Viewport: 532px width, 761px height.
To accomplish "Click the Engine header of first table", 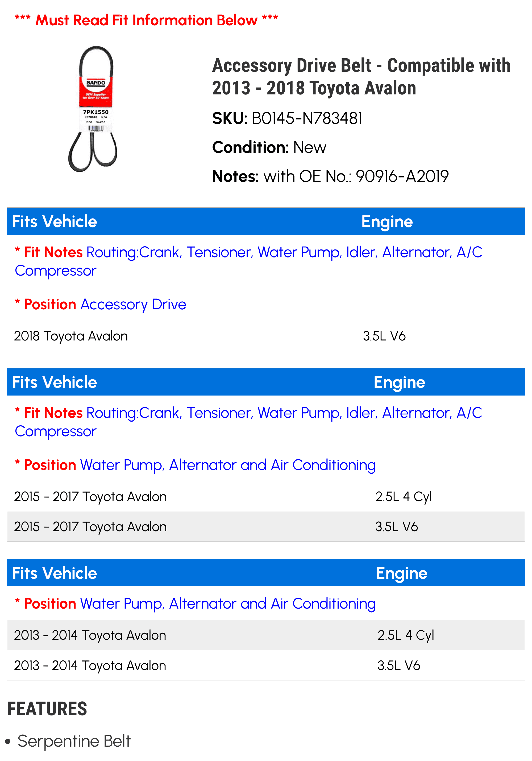I will tap(387, 221).
